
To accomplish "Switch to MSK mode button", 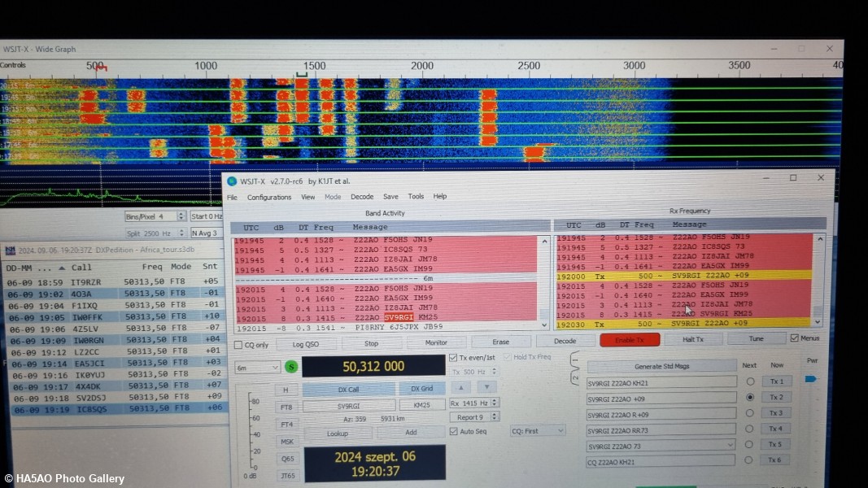I will click(x=287, y=442).
